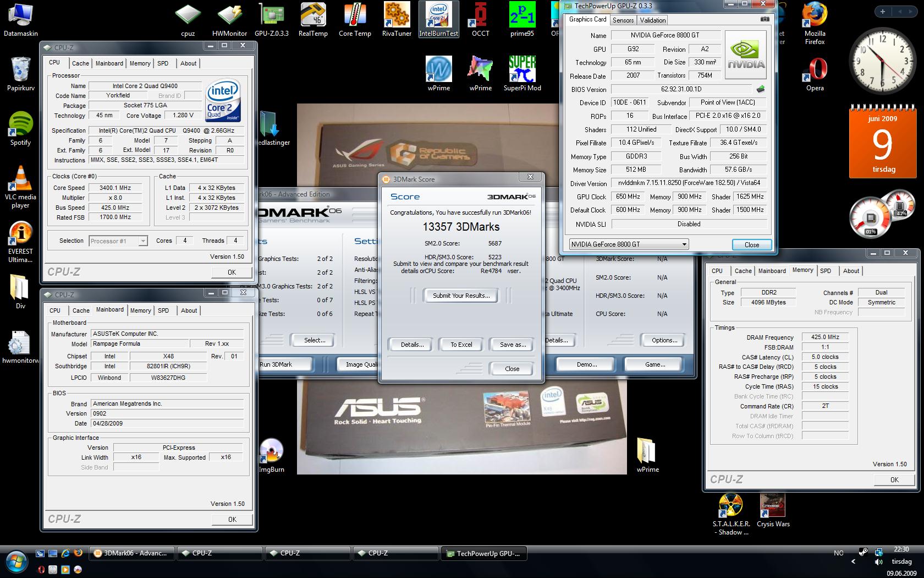Click the BIOS save icon in GPU-Z
Image resolution: width=924 pixels, height=578 pixels.
pos(761,89)
